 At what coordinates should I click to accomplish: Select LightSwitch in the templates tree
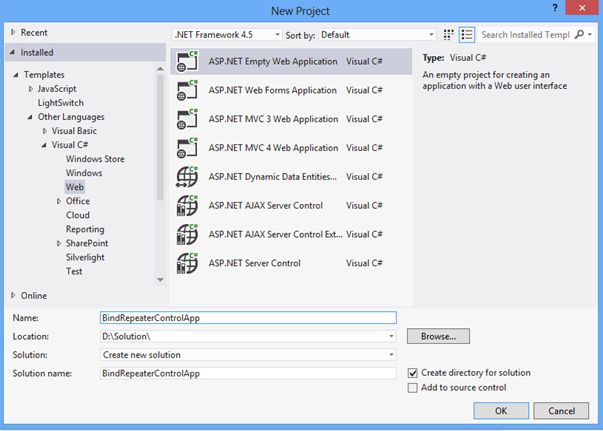click(x=60, y=103)
